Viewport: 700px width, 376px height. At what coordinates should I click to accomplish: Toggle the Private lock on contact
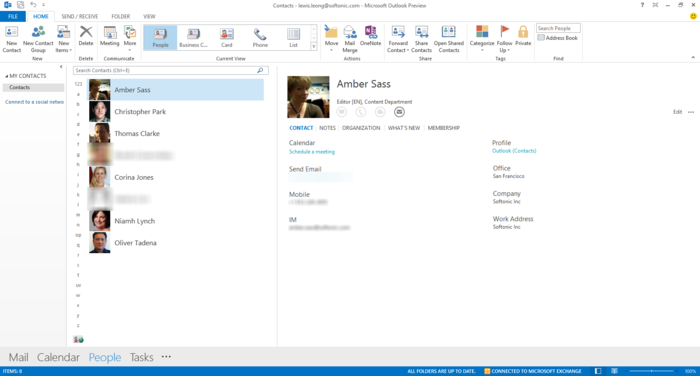click(523, 36)
